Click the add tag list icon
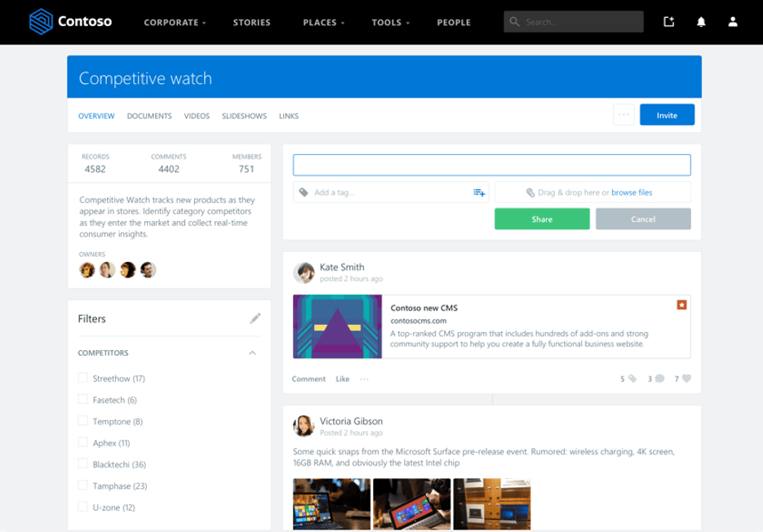The image size is (763, 532). 479,193
